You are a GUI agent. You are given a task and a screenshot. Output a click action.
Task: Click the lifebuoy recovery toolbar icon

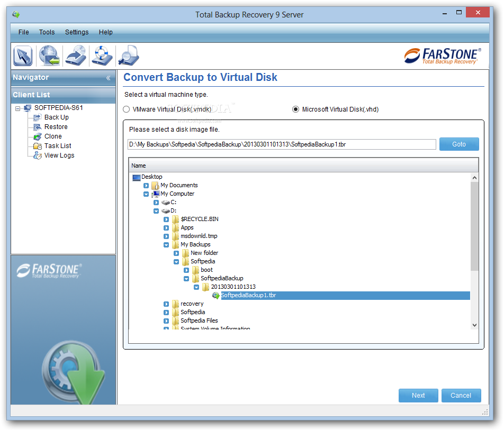(102, 56)
